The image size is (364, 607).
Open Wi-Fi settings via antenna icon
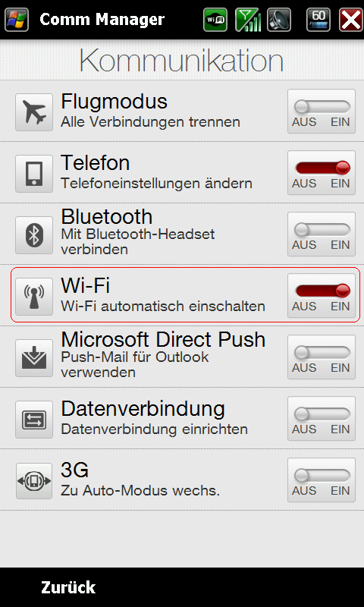pyautogui.click(x=34, y=297)
